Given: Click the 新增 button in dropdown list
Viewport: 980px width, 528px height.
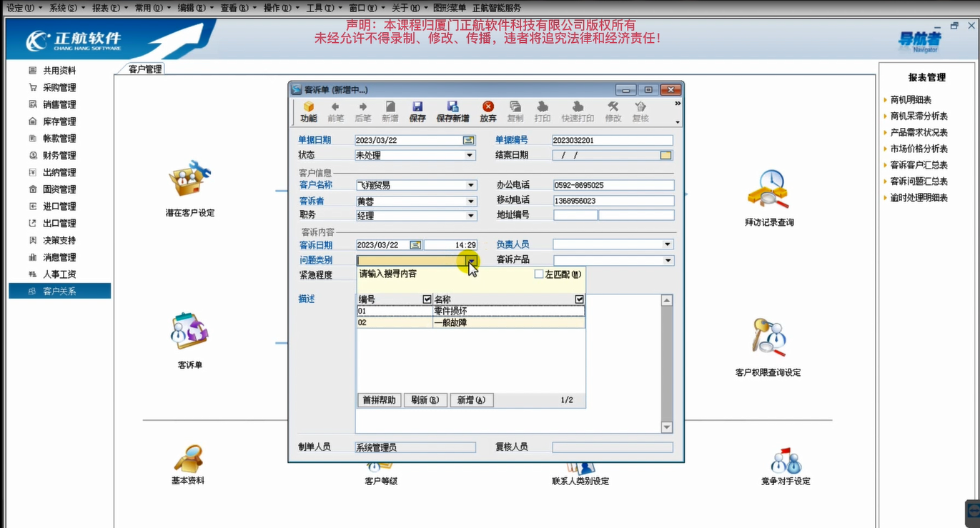Looking at the screenshot, I should (x=472, y=400).
